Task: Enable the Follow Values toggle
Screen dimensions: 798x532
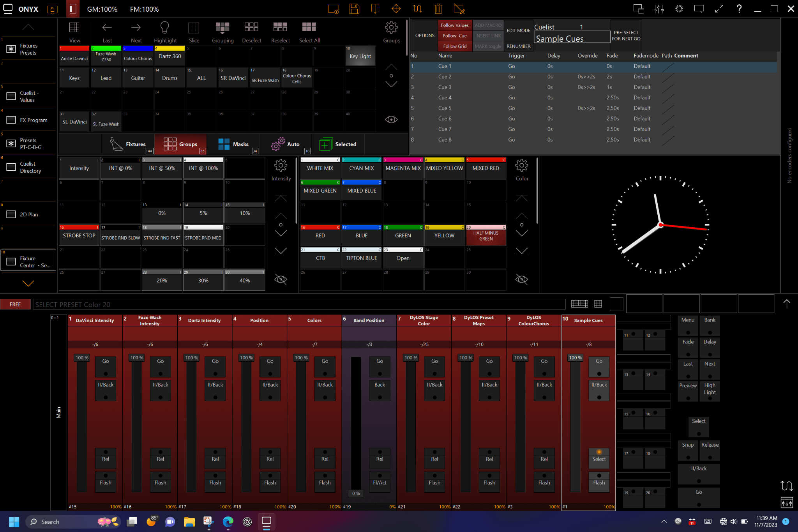Action: [454, 25]
